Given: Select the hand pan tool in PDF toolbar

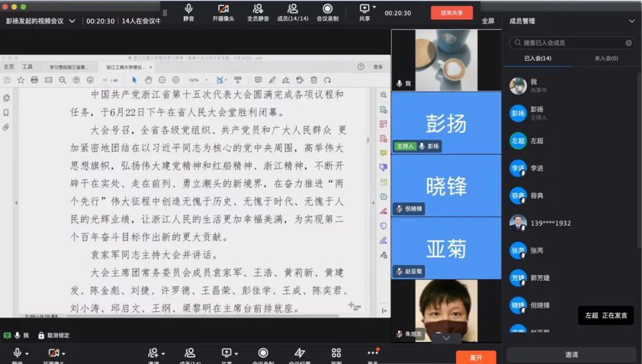Looking at the screenshot, I should tap(148, 80).
